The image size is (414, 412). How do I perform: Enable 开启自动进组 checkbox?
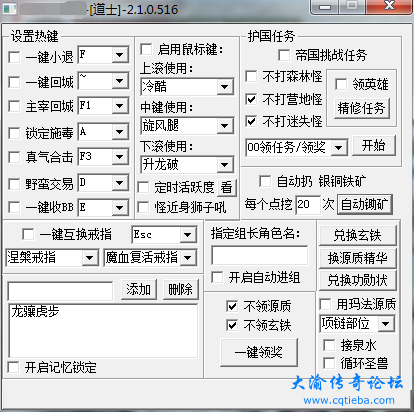click(217, 277)
